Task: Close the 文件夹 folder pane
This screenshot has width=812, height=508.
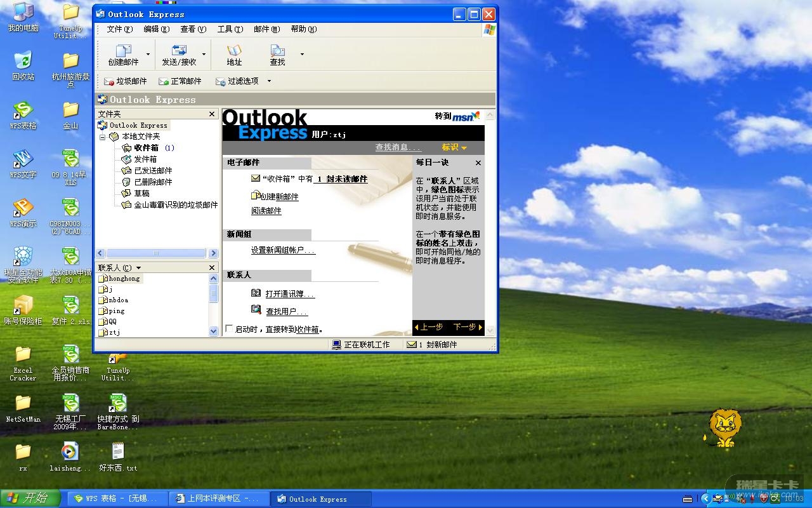Action: 213,114
